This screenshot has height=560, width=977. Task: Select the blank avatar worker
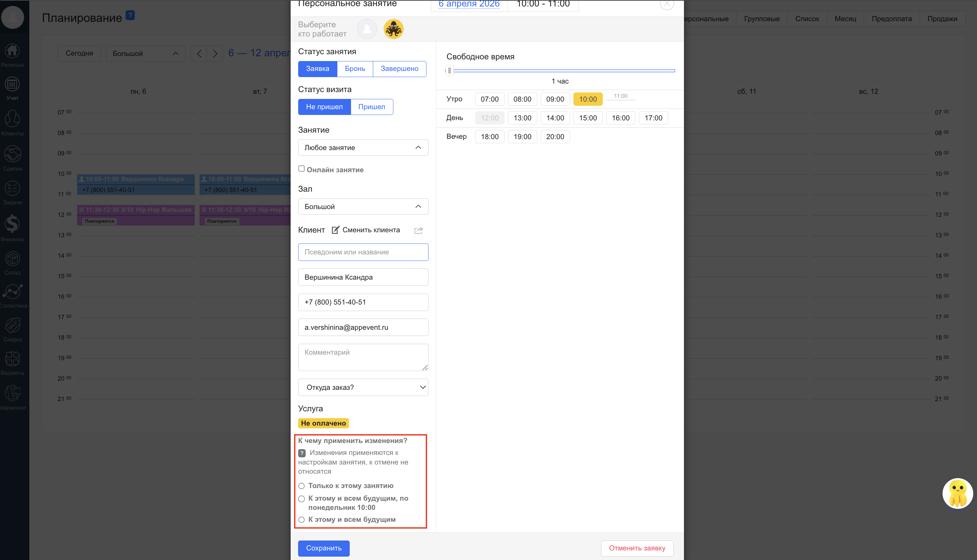point(367,29)
